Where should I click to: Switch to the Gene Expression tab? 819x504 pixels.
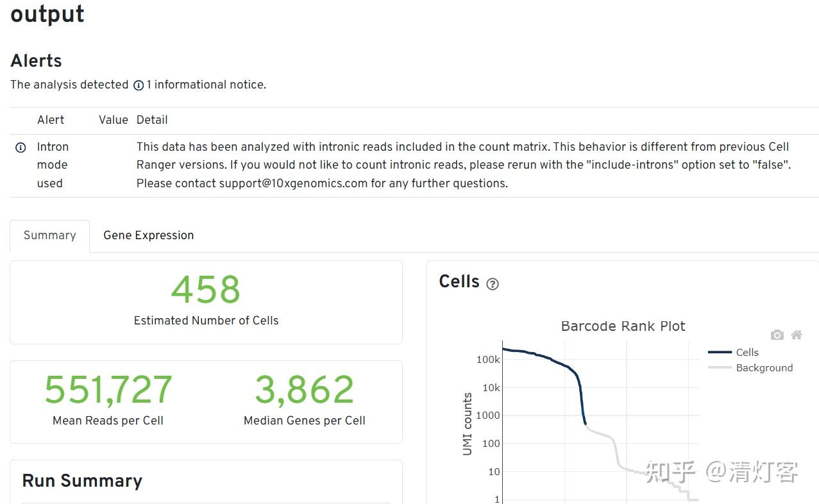148,235
